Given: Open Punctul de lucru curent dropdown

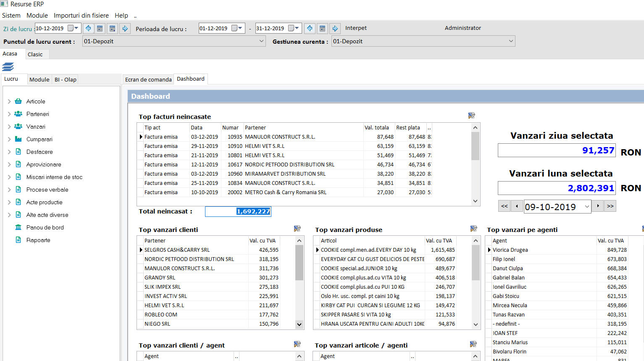Looking at the screenshot, I should click(261, 41).
